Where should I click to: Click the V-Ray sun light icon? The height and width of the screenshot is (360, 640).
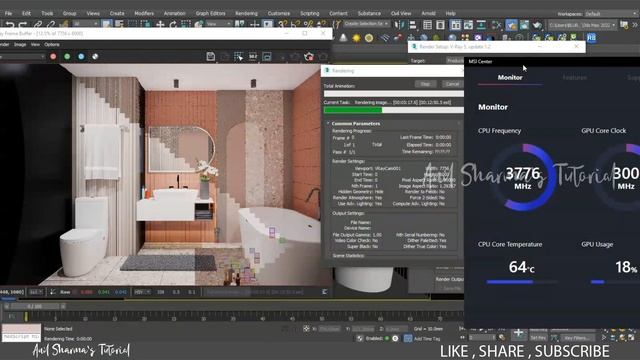356,38
